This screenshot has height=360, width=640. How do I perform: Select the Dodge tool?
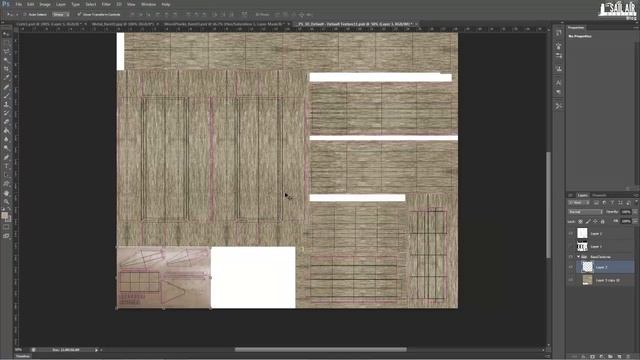[x=6, y=148]
